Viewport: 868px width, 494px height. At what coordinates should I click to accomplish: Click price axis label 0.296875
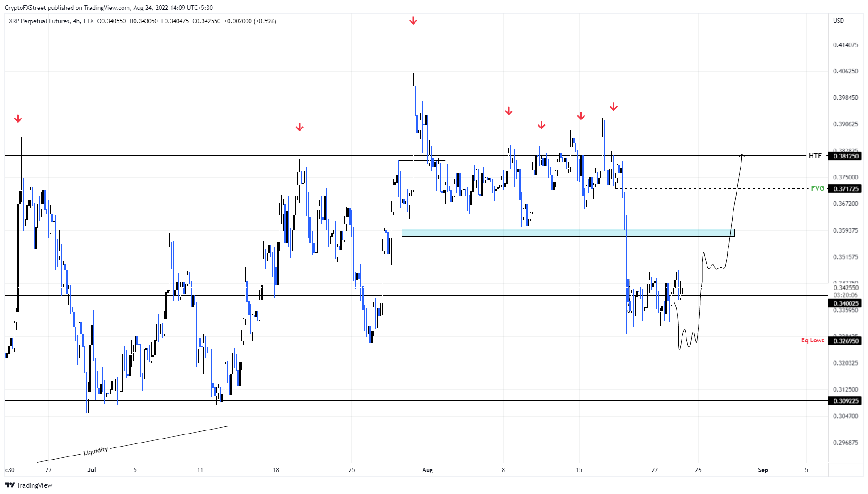(845, 443)
